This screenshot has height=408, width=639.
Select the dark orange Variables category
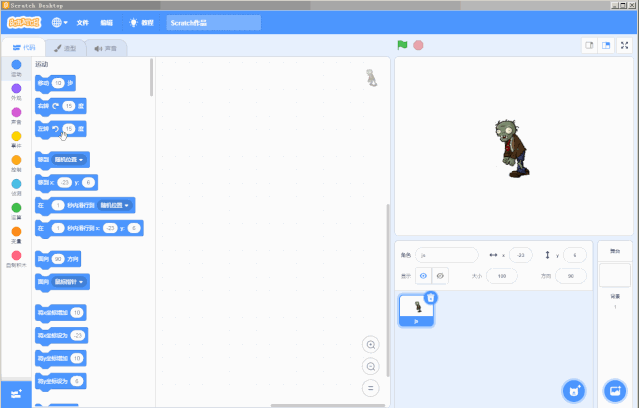pyautogui.click(x=16, y=235)
